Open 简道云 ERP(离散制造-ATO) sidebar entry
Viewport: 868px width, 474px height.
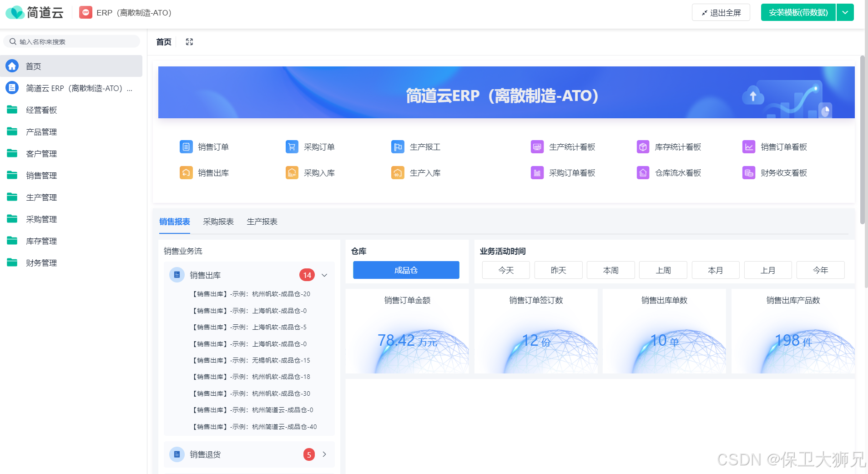[x=71, y=88]
